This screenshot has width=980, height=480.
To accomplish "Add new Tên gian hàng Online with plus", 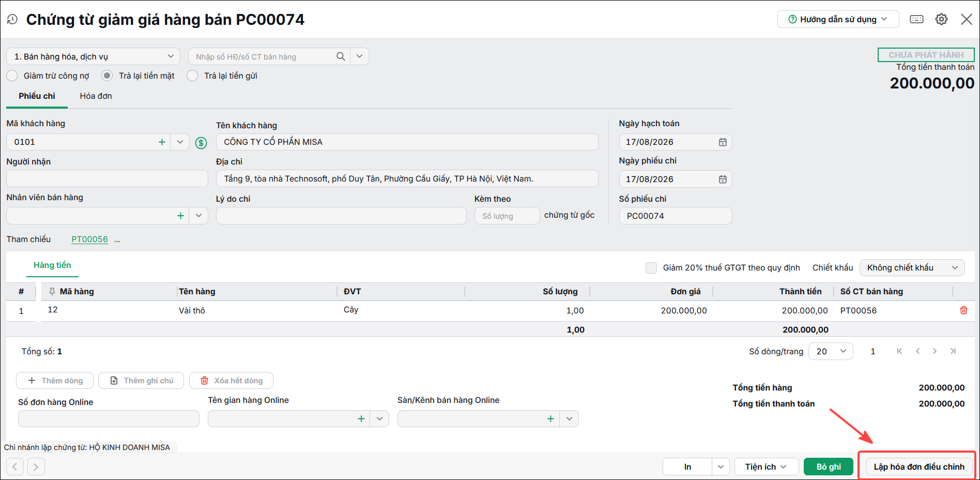I will (361, 418).
